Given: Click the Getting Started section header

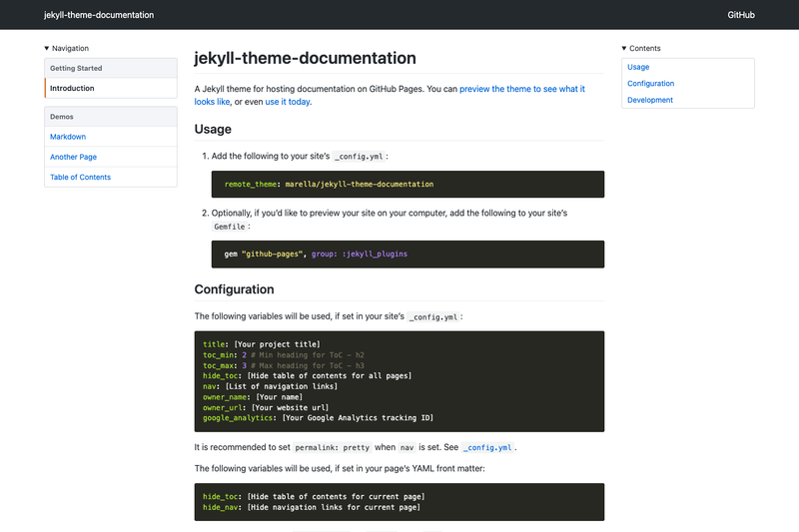Looking at the screenshot, I should pos(111,68).
